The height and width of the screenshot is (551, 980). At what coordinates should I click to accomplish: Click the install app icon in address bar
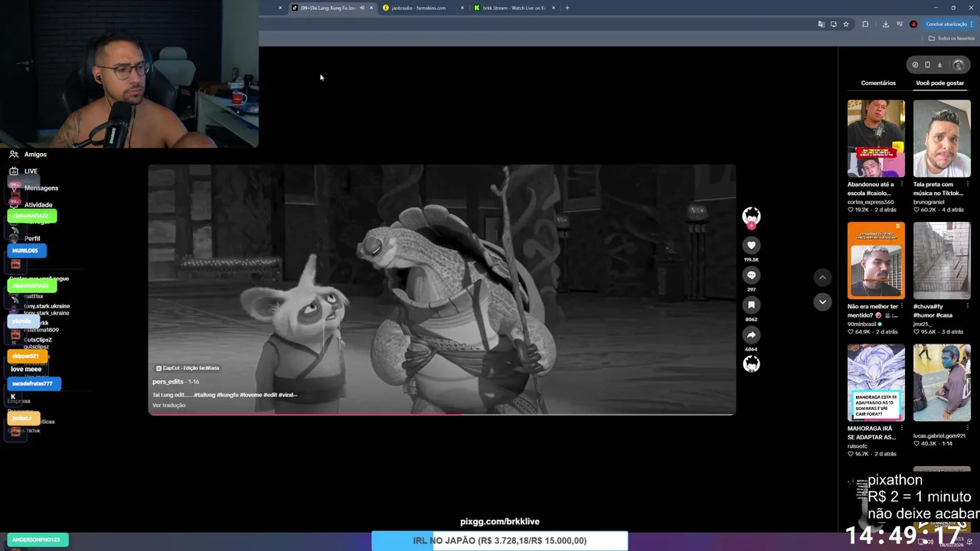(x=834, y=24)
